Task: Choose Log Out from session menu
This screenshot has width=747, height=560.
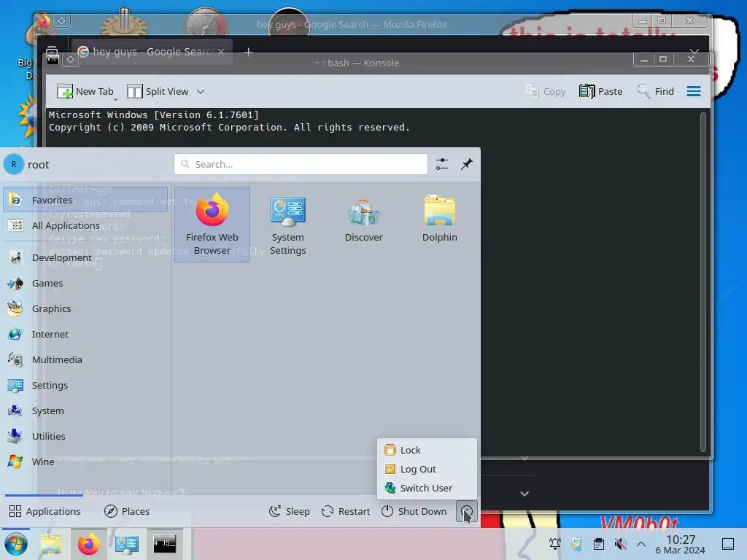Action: [x=427, y=469]
